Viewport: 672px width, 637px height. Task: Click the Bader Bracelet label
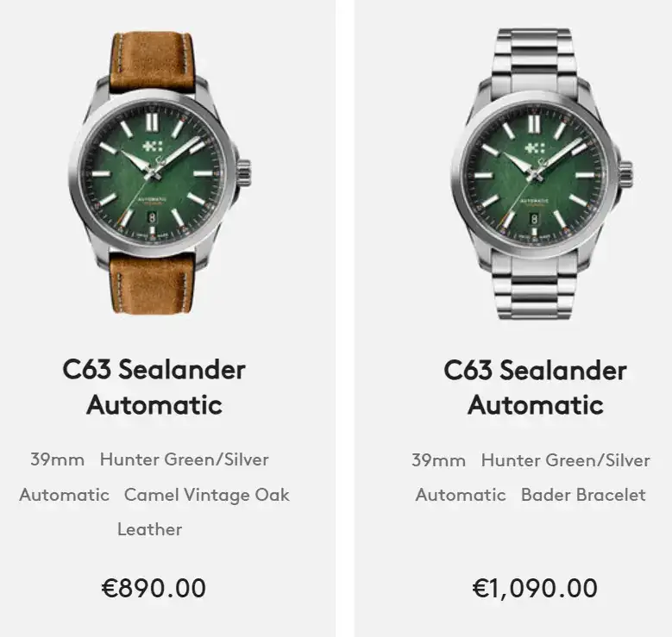(x=583, y=495)
